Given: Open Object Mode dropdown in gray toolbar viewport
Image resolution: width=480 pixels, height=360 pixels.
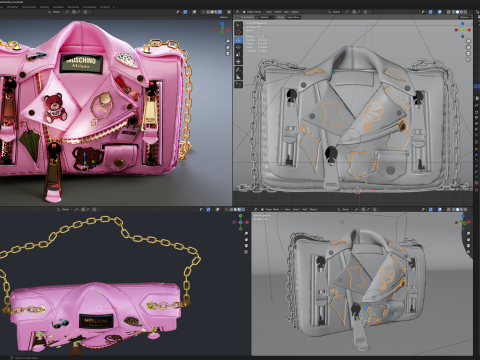Looking at the screenshot, I should [x=252, y=12].
